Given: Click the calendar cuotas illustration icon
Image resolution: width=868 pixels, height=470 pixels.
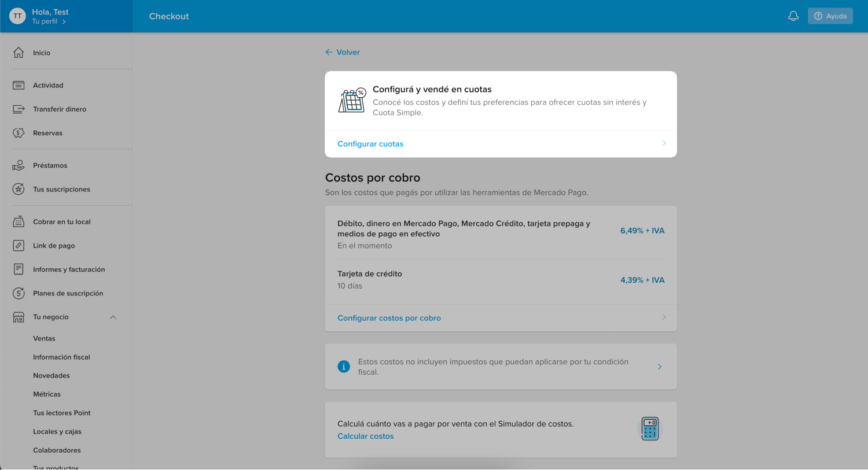Looking at the screenshot, I should pos(352,101).
